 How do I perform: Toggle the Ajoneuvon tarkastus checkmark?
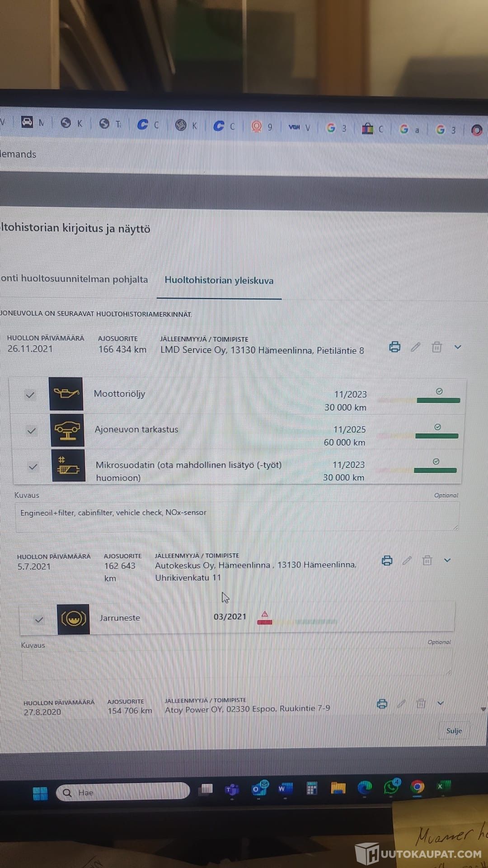click(31, 431)
